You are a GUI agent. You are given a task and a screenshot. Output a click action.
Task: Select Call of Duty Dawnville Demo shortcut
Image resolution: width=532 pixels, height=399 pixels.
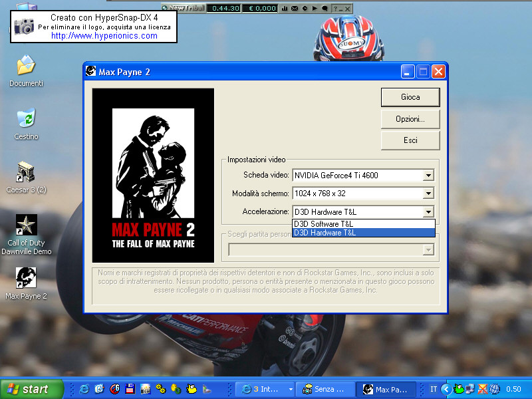[x=26, y=235]
